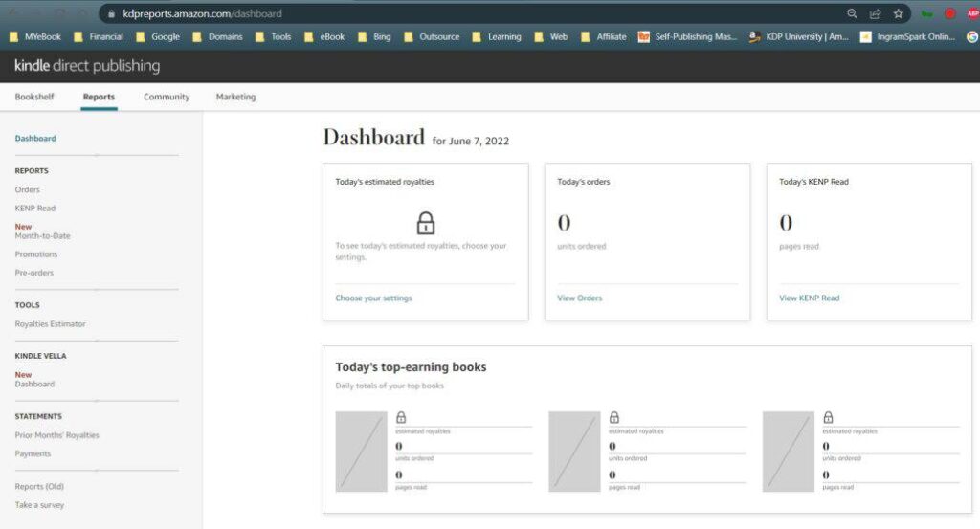Click the site lock icon beside the URL
This screenshot has height=529, width=980.
[111, 13]
